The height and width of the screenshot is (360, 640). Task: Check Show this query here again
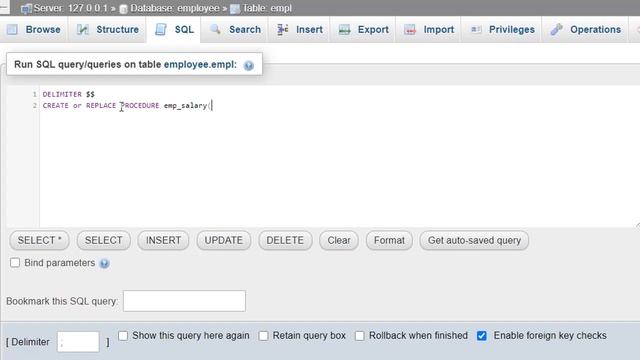(x=123, y=336)
